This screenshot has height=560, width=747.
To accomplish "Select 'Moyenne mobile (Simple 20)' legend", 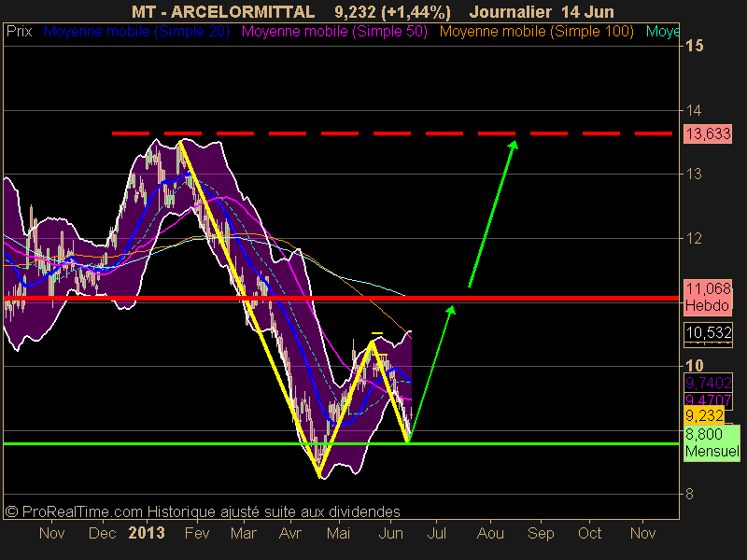I will [x=136, y=32].
